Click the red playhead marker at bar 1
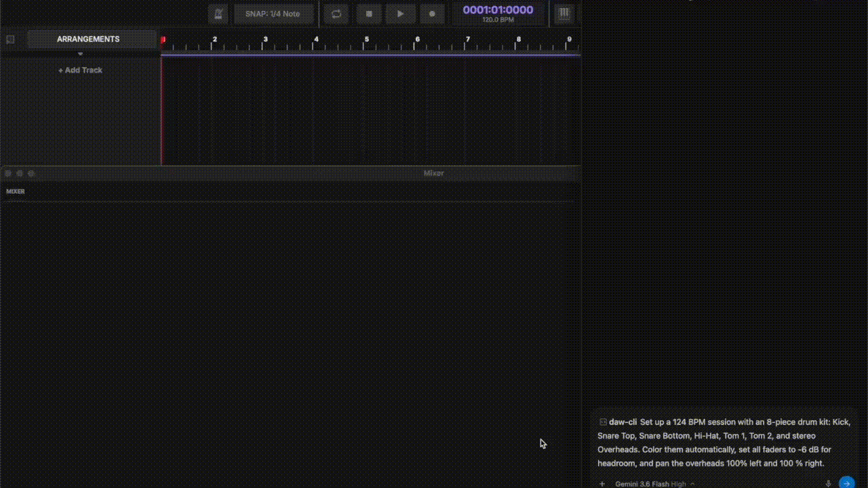868x488 pixels. 163,40
